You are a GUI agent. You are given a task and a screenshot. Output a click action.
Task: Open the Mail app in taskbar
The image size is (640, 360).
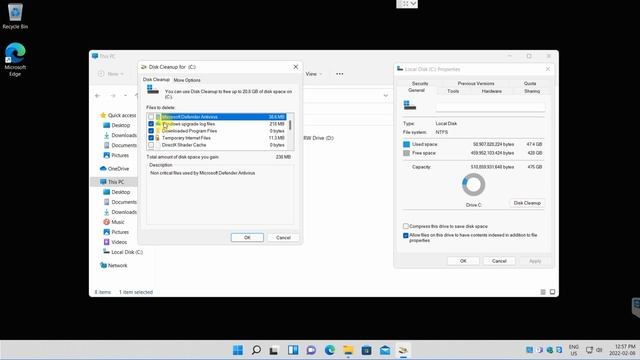coord(385,350)
